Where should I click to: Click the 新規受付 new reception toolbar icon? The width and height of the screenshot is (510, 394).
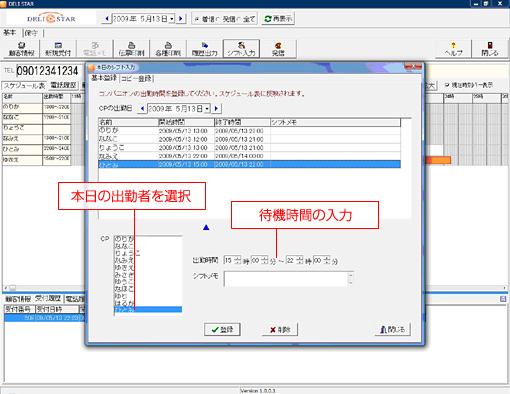[58, 49]
